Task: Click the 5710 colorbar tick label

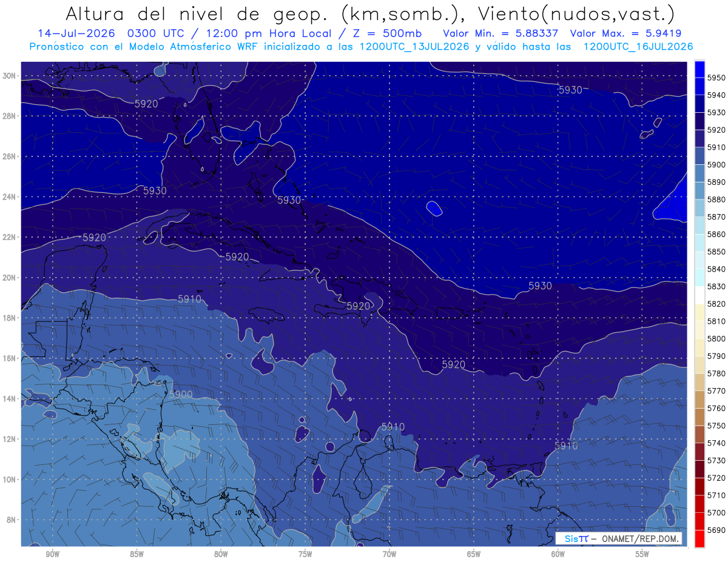Action: point(716,495)
